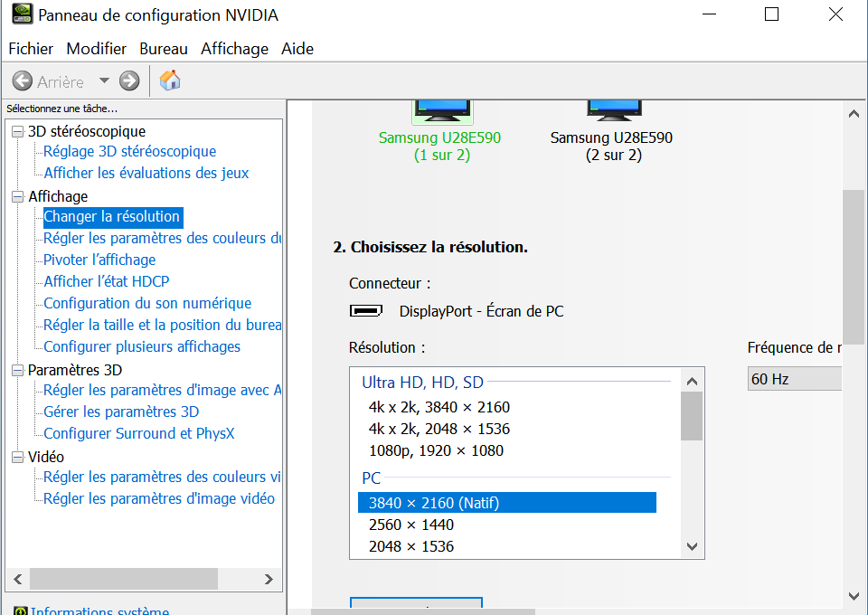Open Configurer Surround et PhysX
868x615 pixels.
139,433
